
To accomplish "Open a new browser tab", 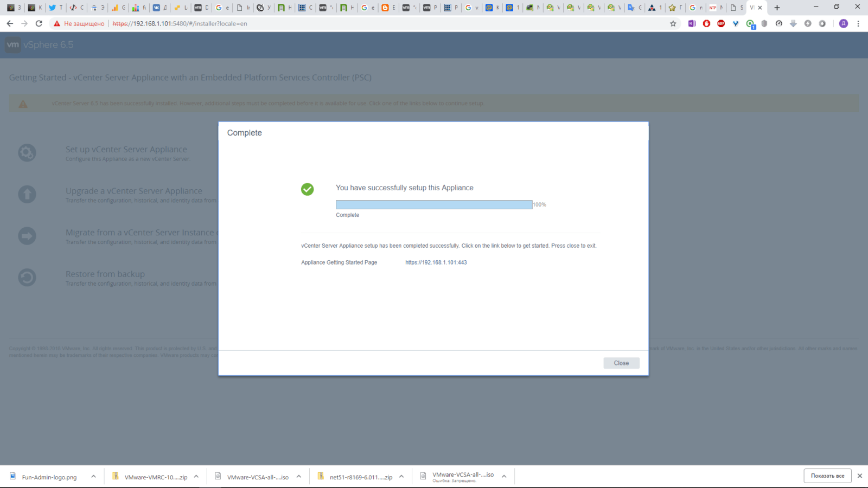I will click(777, 8).
